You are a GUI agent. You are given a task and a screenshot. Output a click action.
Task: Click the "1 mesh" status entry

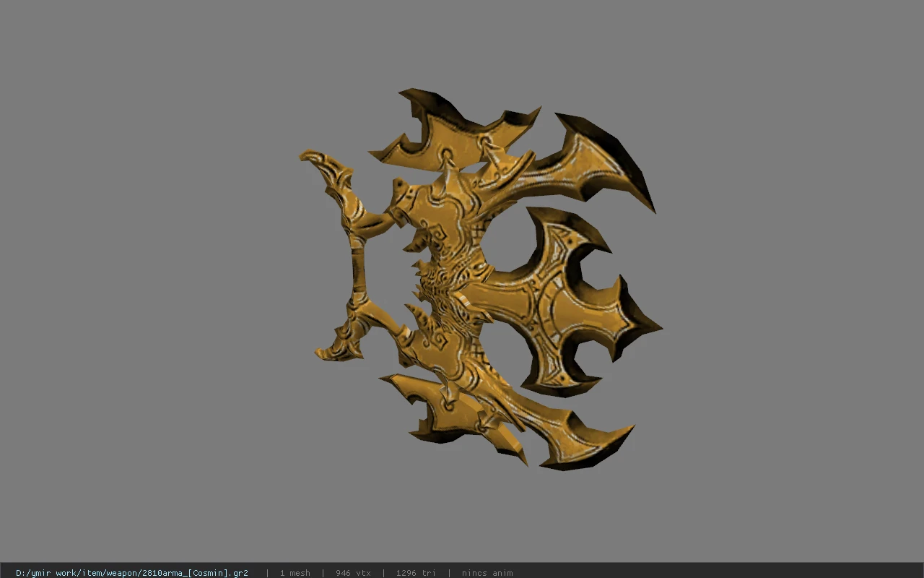click(295, 573)
